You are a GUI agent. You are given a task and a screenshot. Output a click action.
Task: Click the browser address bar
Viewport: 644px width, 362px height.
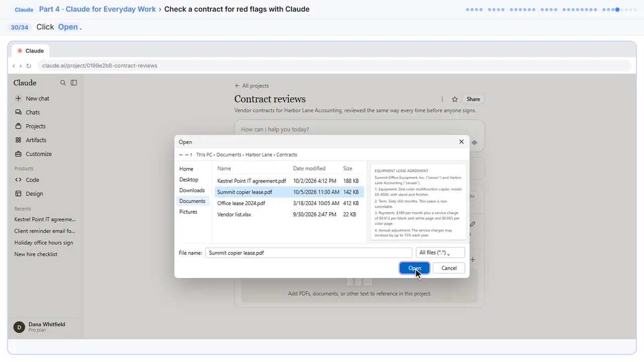coord(334,66)
